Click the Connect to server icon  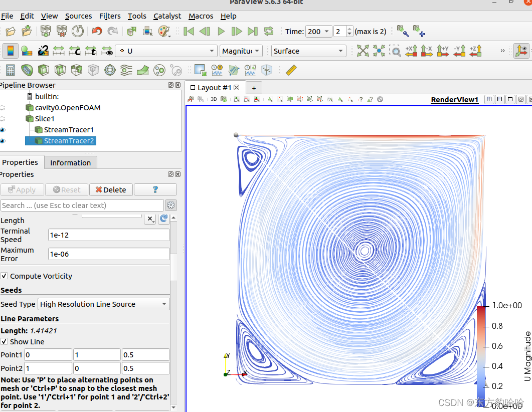click(46, 31)
